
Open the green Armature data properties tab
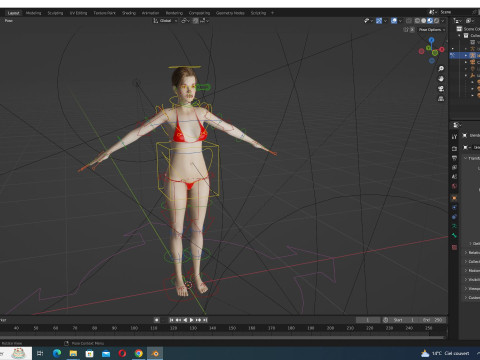[454, 226]
